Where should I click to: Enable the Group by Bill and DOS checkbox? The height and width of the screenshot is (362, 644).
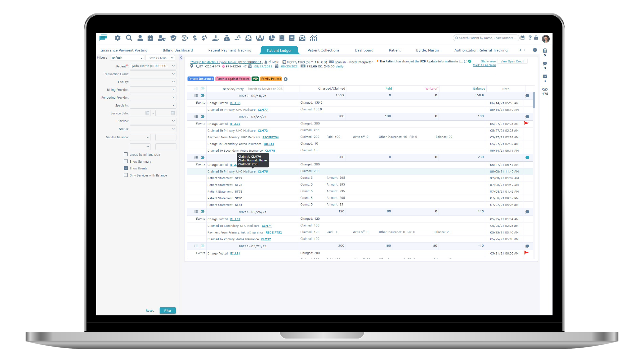coord(126,154)
